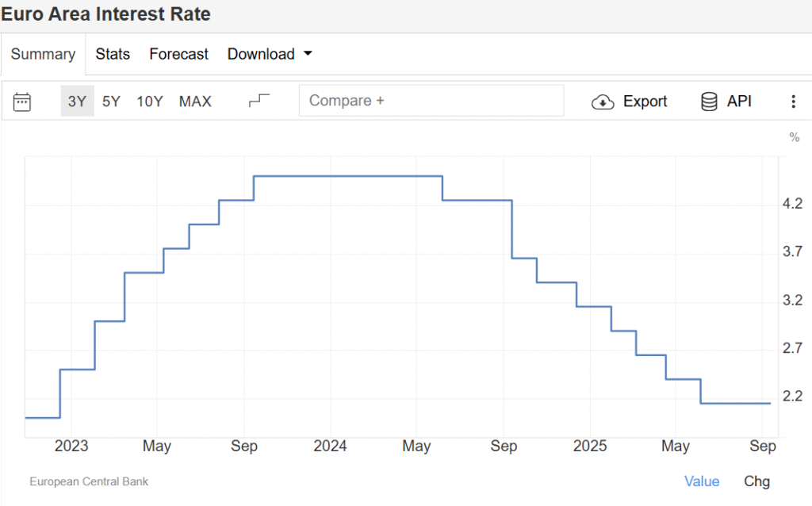The width and height of the screenshot is (812, 506).
Task: Select the 3Y time range
Action: [x=77, y=102]
